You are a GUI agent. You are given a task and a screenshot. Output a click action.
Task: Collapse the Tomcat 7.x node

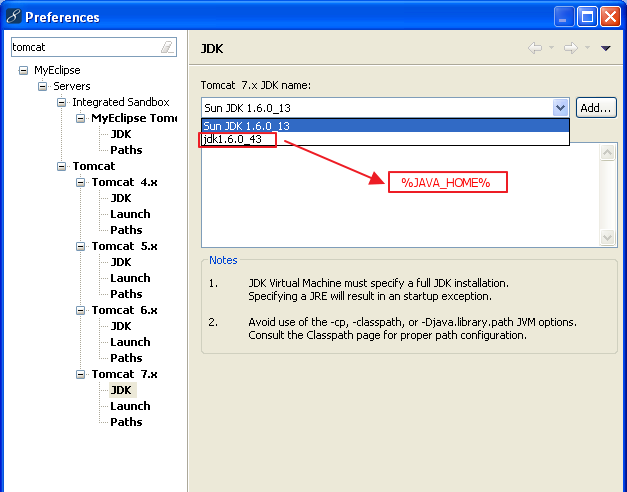[80, 374]
